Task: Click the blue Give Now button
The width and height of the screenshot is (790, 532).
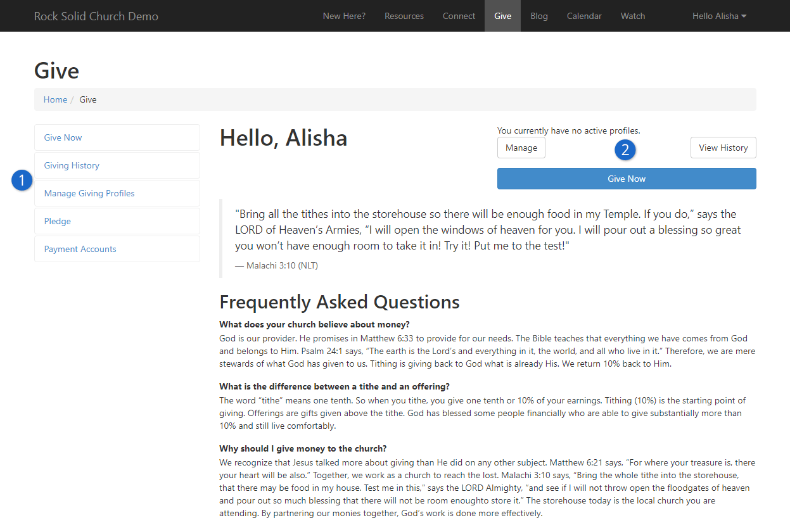Action: (x=627, y=179)
